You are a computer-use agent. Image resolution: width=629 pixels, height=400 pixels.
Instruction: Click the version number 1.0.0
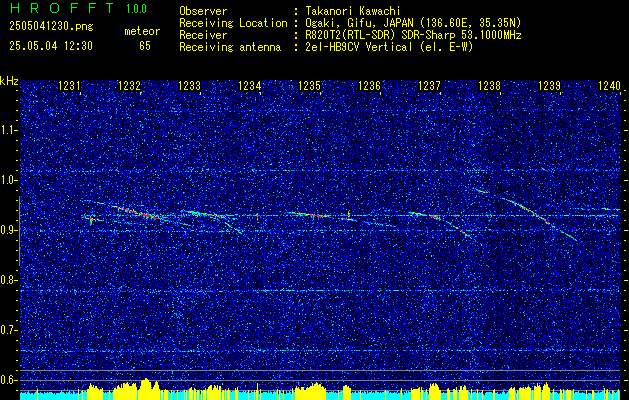click(136, 8)
